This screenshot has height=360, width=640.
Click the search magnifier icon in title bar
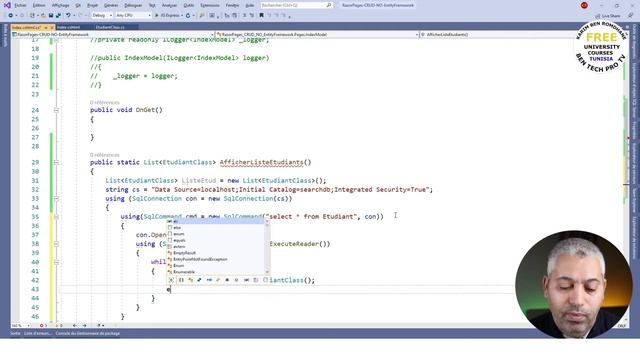click(x=329, y=5)
